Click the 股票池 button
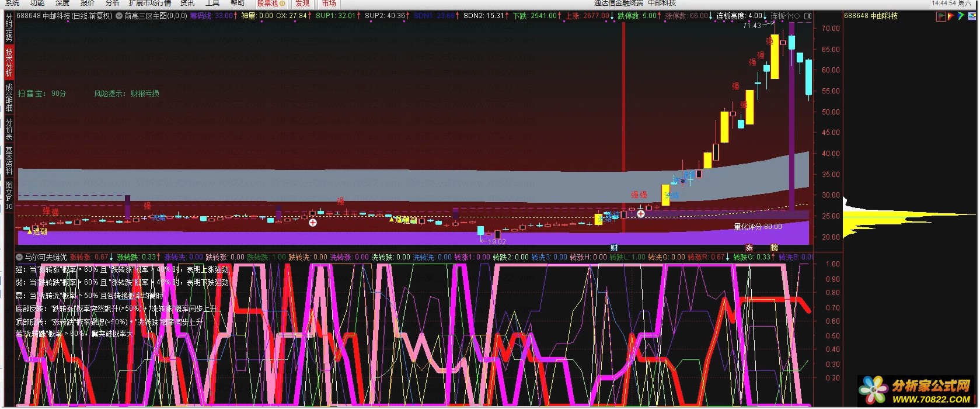This screenshot has width=980, height=409. 271,3
